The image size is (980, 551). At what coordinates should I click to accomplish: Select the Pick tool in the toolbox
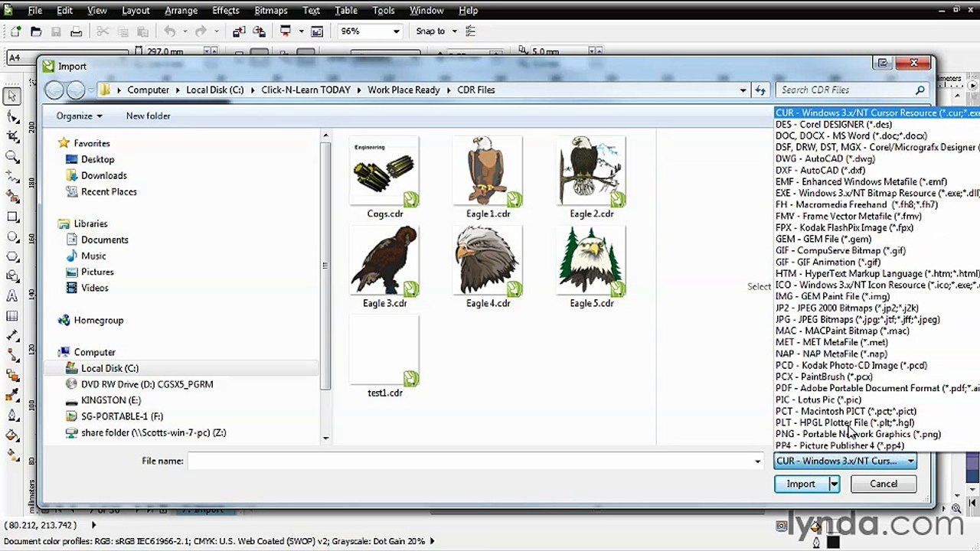[x=11, y=96]
